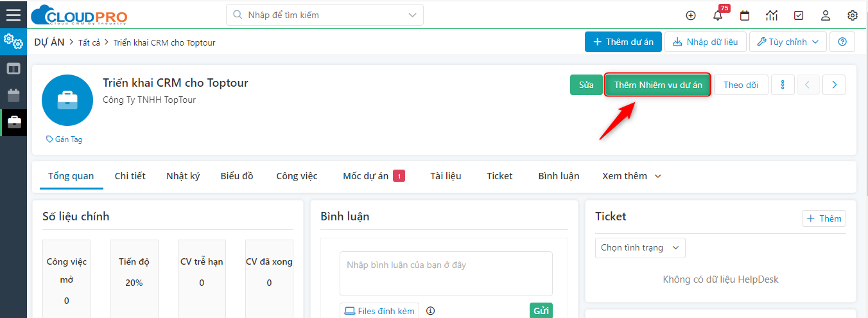
Task: Click the Thêm dự án button
Action: pos(623,42)
